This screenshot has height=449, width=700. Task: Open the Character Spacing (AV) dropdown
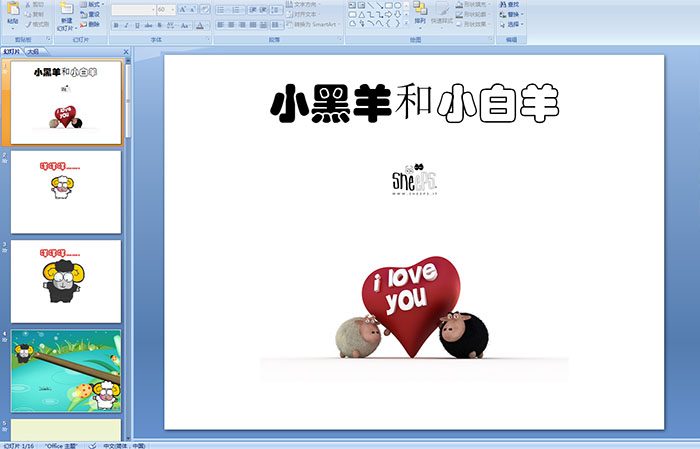pyautogui.click(x=172, y=25)
